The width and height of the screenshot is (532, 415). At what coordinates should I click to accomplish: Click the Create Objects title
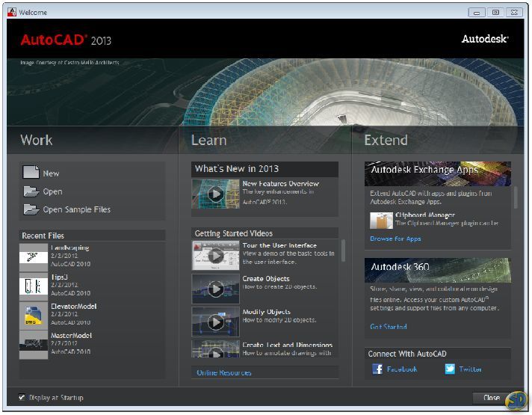(266, 278)
